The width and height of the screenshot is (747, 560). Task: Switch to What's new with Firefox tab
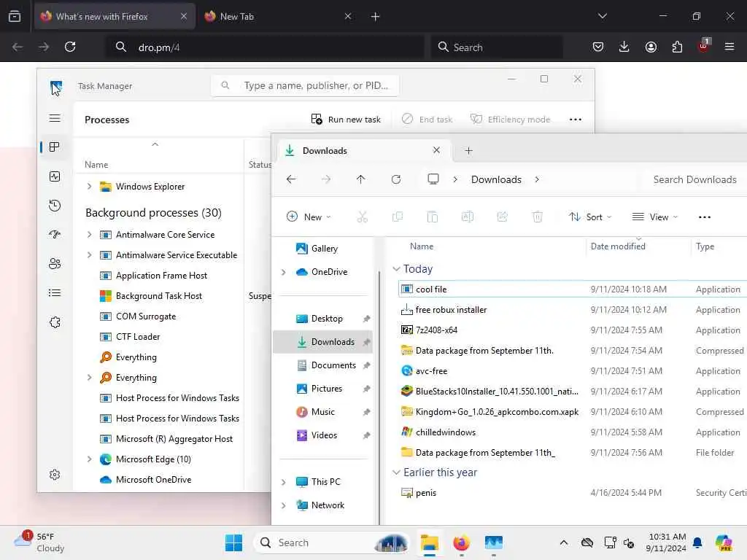[x=115, y=16]
